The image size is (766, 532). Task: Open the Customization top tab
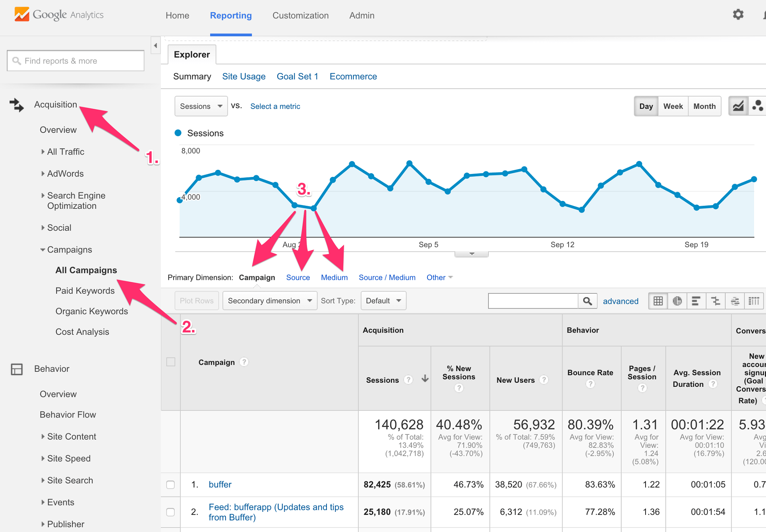(300, 15)
